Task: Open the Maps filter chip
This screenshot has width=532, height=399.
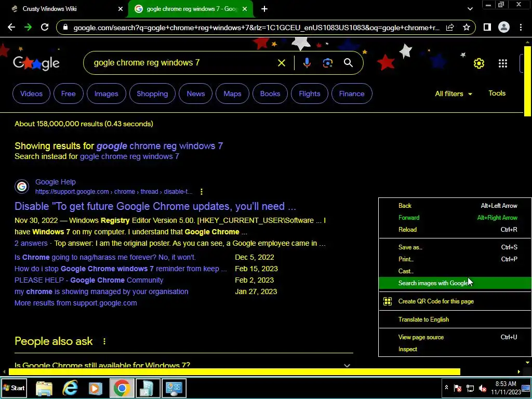Action: (x=232, y=94)
